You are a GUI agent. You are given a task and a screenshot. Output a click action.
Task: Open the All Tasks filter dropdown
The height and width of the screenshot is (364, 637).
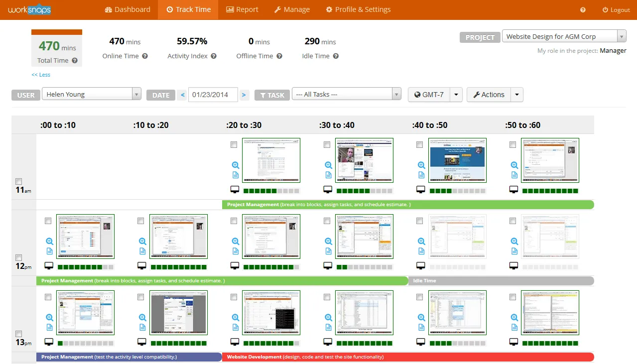click(347, 94)
